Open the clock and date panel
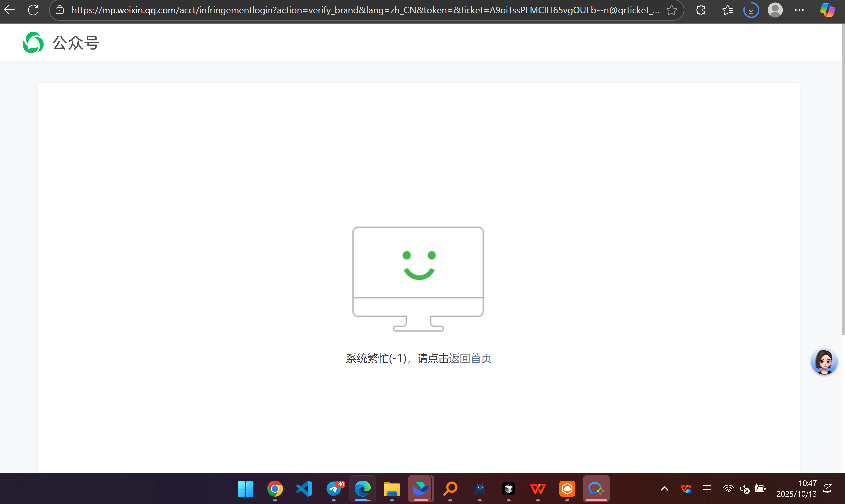The image size is (845, 504). [797, 489]
